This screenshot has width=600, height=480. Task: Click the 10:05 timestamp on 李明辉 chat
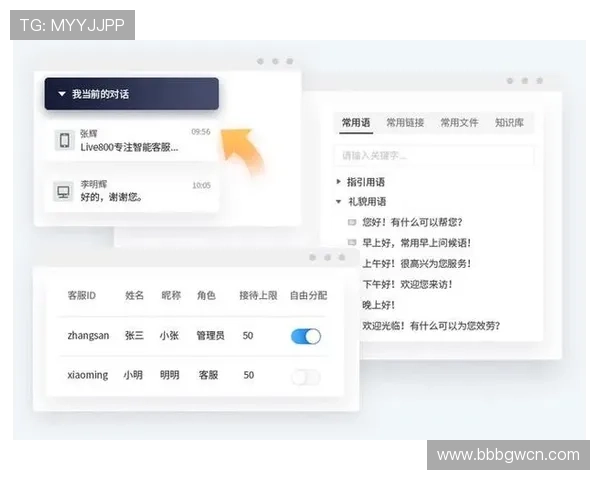[x=201, y=186]
